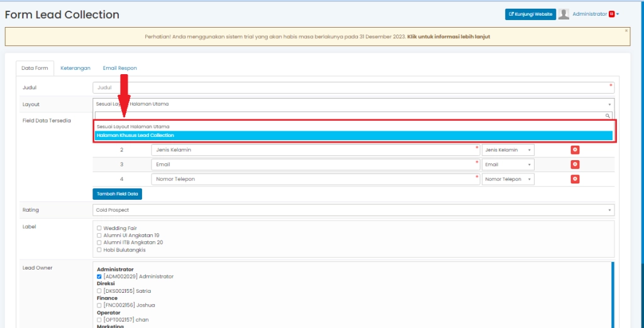Delete the Jenis Kelamin field row
Screen dimensions: 644x328
pos(575,150)
